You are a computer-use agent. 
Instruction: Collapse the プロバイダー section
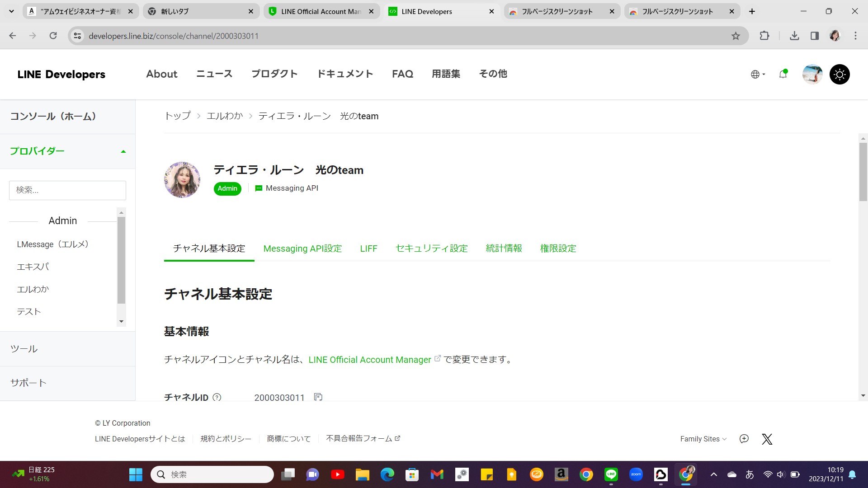click(x=67, y=151)
